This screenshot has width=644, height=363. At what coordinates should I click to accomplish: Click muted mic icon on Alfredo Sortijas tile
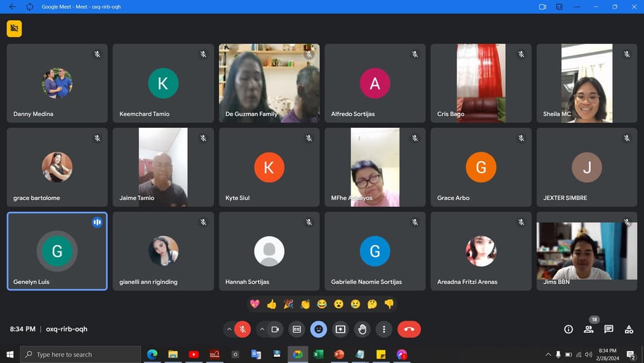pyautogui.click(x=415, y=54)
